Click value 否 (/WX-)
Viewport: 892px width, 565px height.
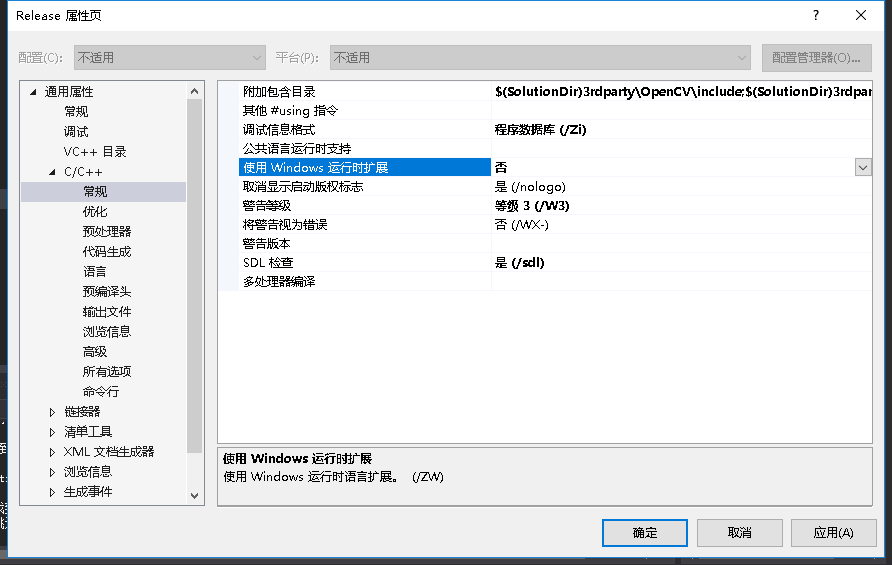point(522,225)
